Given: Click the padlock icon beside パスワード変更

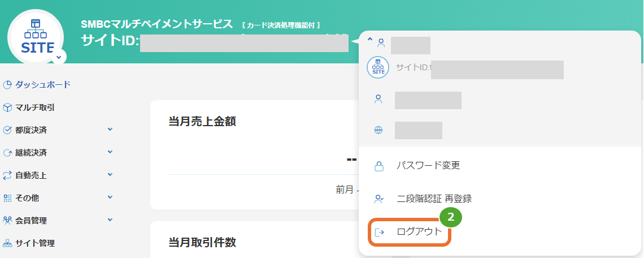Looking at the screenshot, I should tap(378, 166).
